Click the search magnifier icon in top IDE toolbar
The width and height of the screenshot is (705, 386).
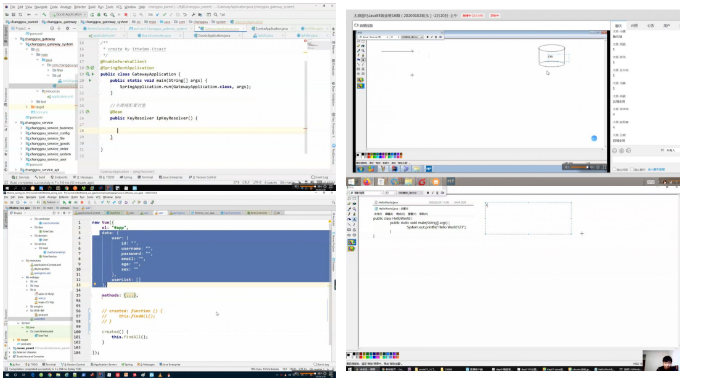pyautogui.click(x=216, y=14)
